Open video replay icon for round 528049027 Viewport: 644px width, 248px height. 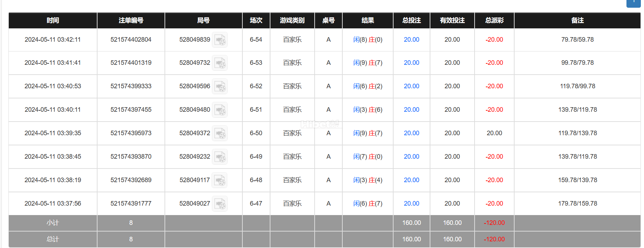(x=220, y=204)
